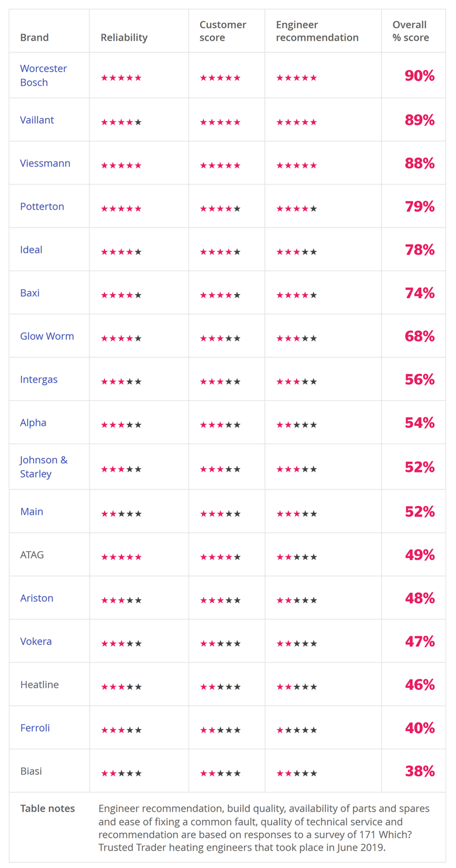Visit the Baxi brand page
This screenshot has width=456, height=868.
point(30,293)
